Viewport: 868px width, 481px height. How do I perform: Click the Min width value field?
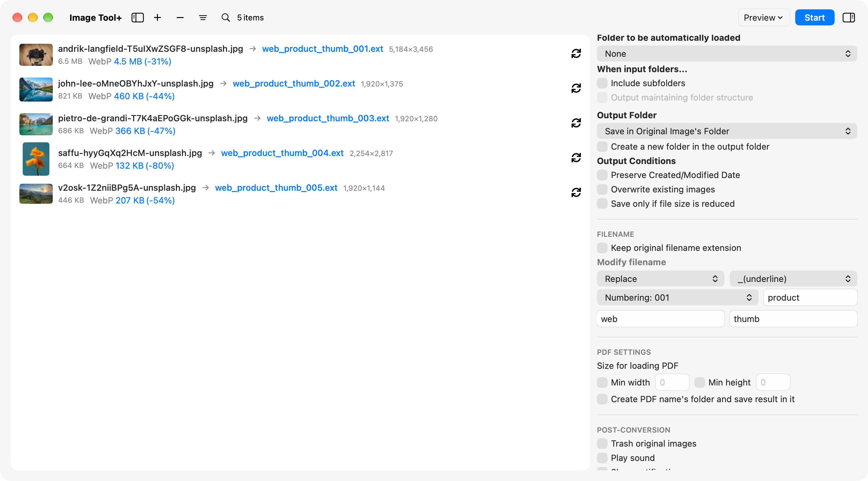[672, 382]
